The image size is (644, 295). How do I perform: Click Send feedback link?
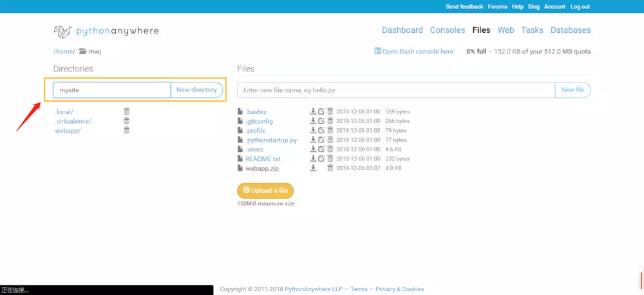[x=464, y=6]
